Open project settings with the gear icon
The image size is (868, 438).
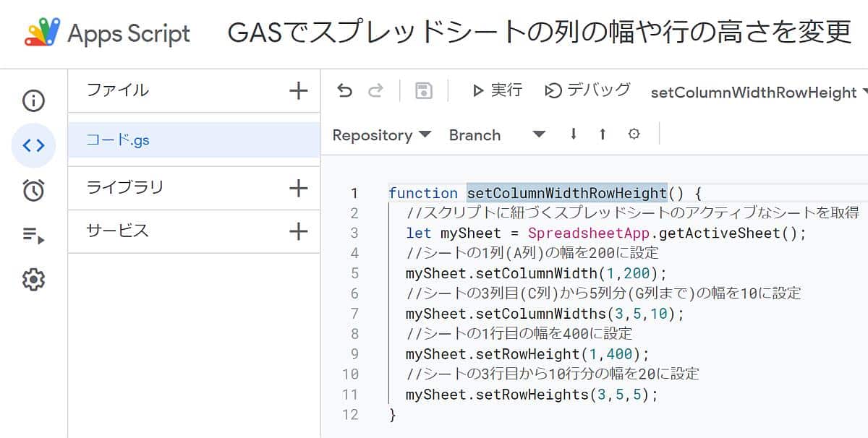[x=34, y=279]
